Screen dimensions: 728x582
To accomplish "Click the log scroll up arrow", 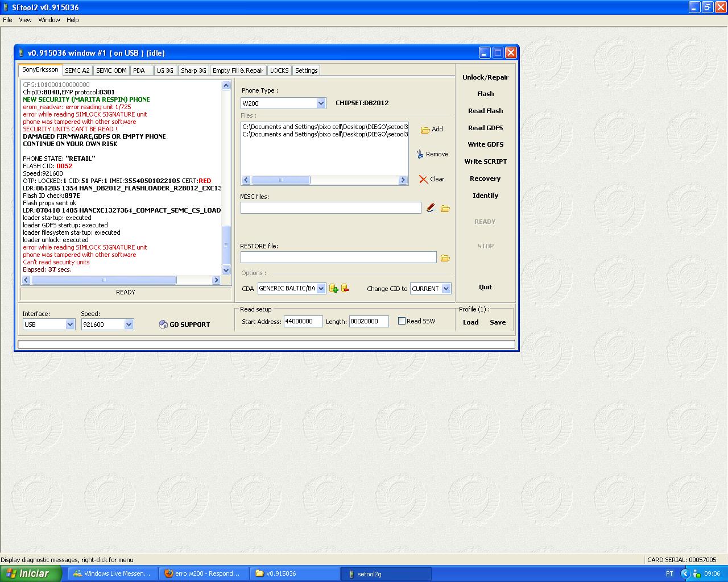I will click(226, 86).
